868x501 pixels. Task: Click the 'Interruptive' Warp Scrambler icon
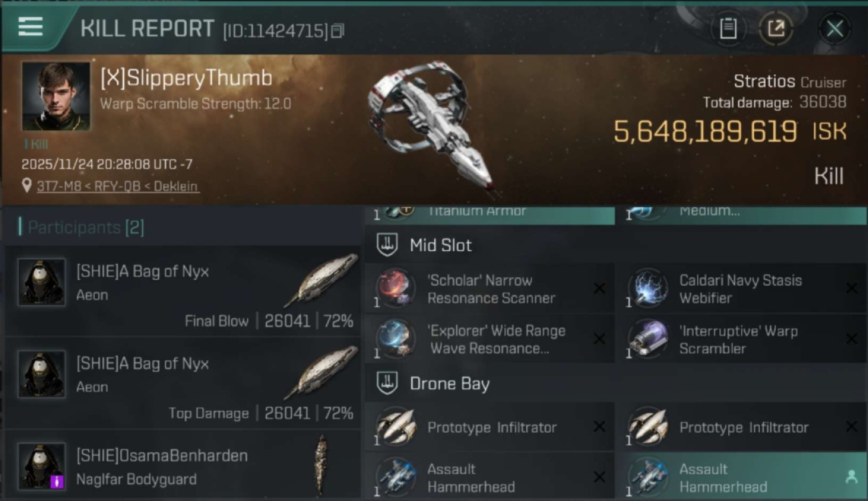click(x=648, y=339)
